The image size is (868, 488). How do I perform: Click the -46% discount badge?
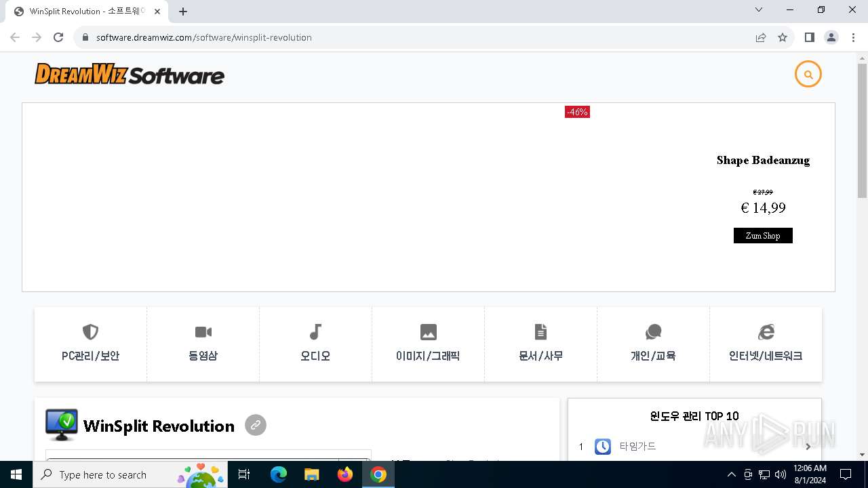pos(577,112)
